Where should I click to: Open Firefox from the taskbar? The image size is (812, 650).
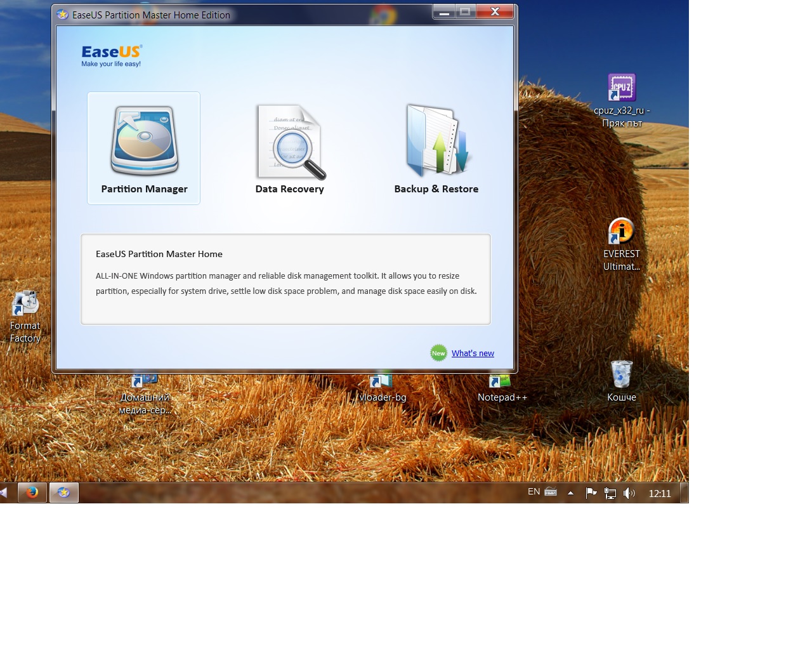32,493
